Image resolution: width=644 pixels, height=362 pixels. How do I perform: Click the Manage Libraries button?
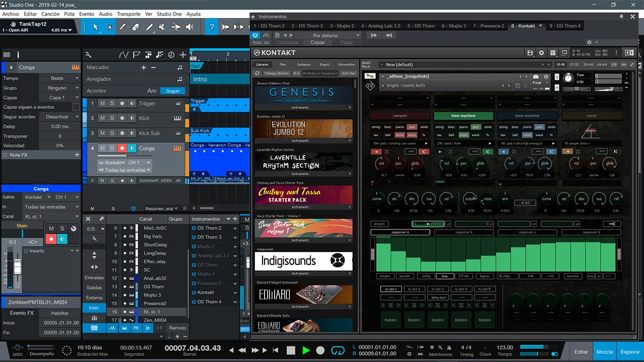coord(276,73)
